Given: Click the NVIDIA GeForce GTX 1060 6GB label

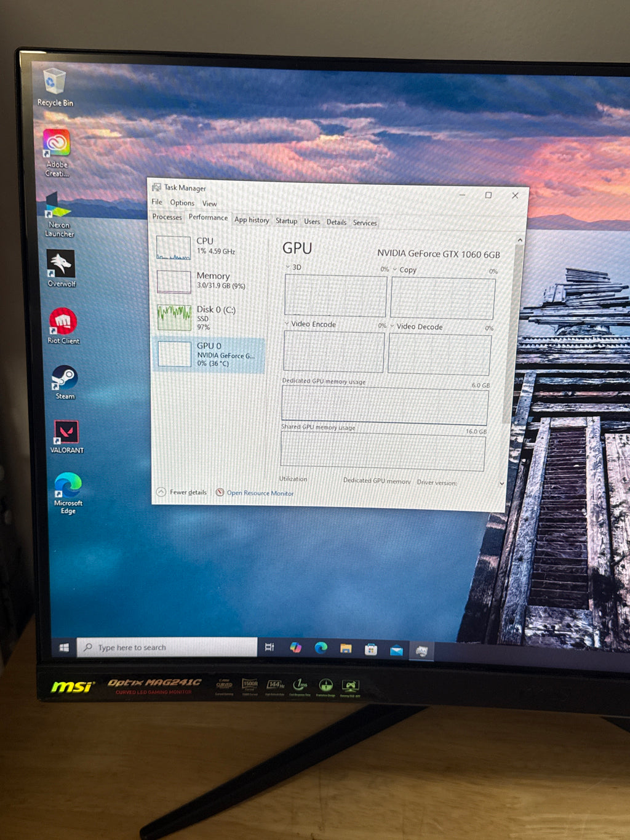Looking at the screenshot, I should (439, 254).
